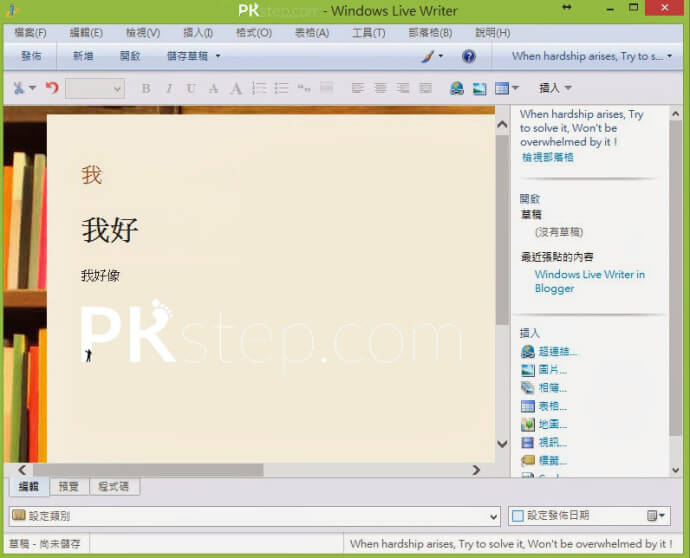Click sidebar 標籤 tags insert link
Image resolution: width=690 pixels, height=558 pixels.
click(x=552, y=461)
